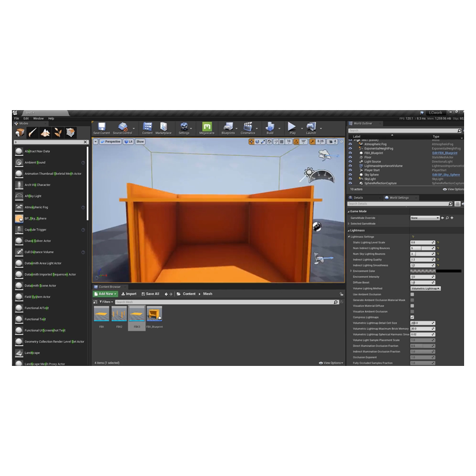The width and height of the screenshot is (476, 476).
Task: Toggle rotation snapping angle icon
Action: (296, 142)
